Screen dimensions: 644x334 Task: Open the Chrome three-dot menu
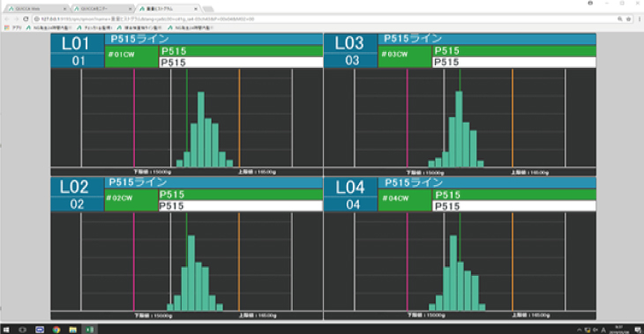click(639, 19)
